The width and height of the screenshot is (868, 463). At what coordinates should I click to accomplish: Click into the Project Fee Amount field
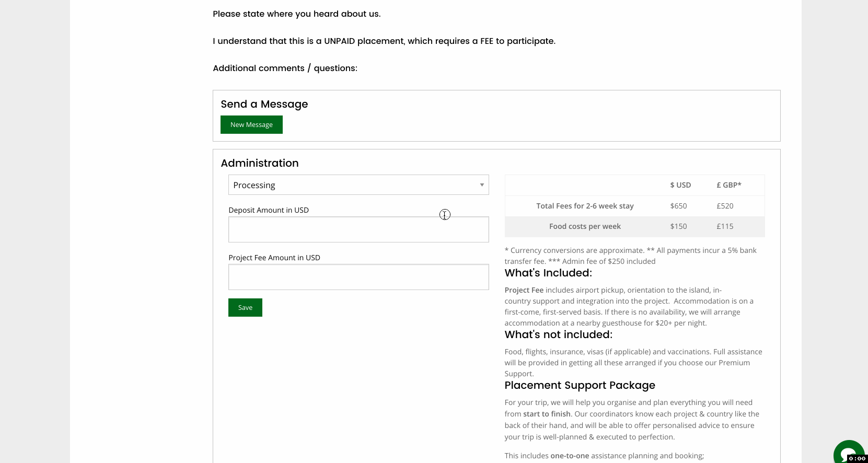pos(358,277)
